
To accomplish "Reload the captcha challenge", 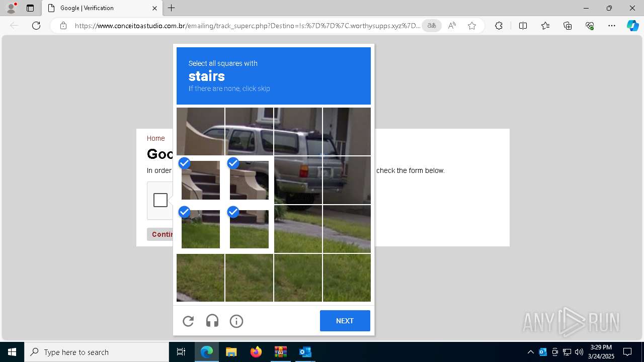I will pos(188,321).
